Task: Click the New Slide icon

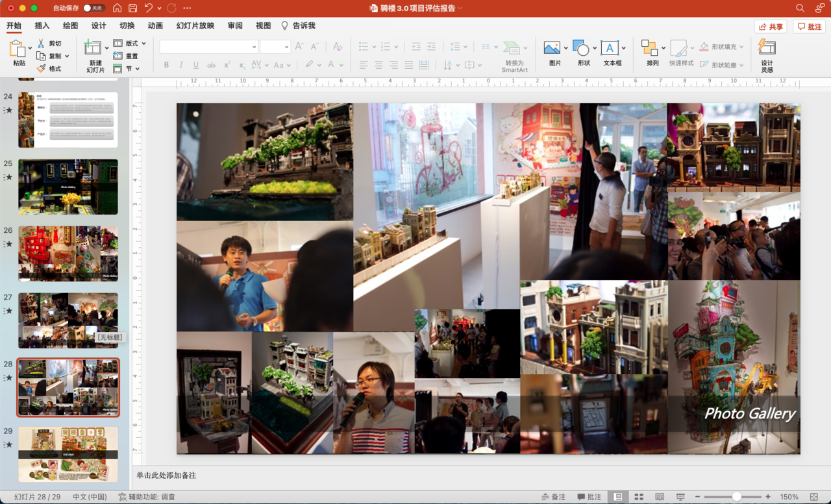Action: [x=93, y=47]
